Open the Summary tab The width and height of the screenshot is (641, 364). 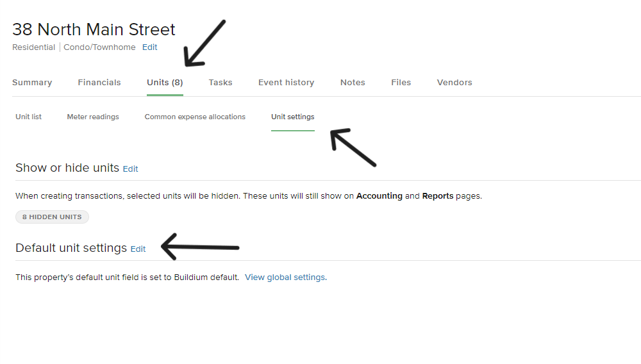tap(32, 83)
